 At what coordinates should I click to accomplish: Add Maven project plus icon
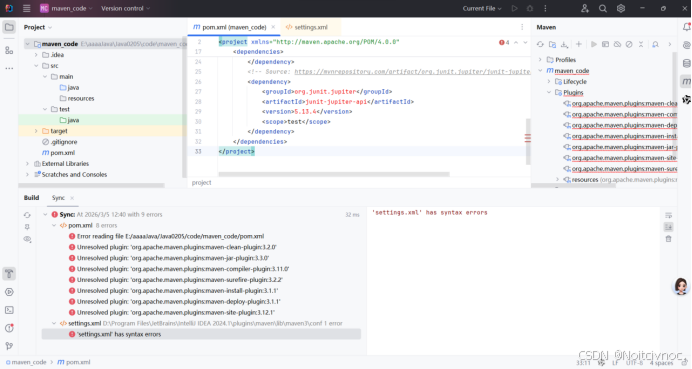[x=579, y=44]
